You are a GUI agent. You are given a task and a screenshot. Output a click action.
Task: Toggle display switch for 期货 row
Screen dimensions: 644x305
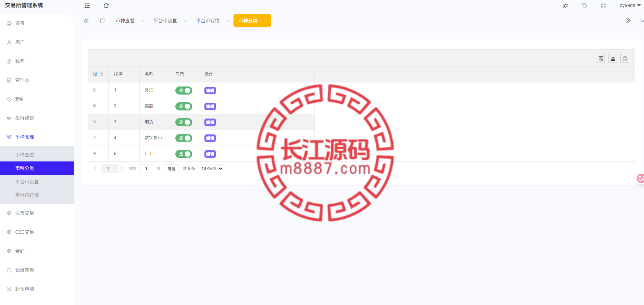(184, 122)
